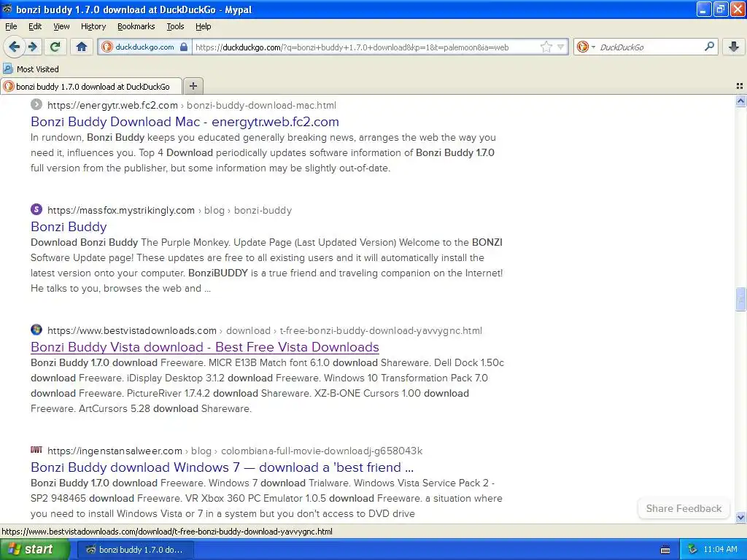Click the Mypal raccoon icon in title bar

point(7,9)
